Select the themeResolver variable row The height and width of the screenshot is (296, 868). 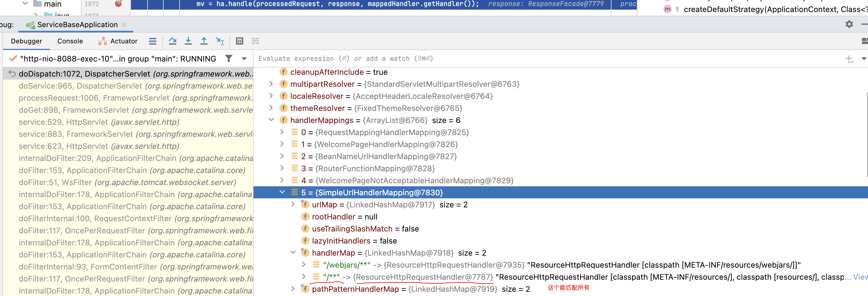click(561, 108)
